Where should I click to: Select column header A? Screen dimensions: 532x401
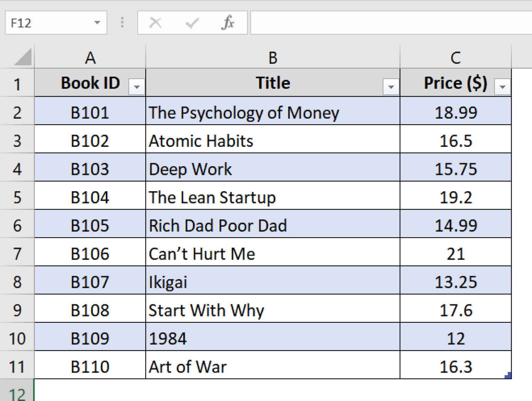point(90,57)
